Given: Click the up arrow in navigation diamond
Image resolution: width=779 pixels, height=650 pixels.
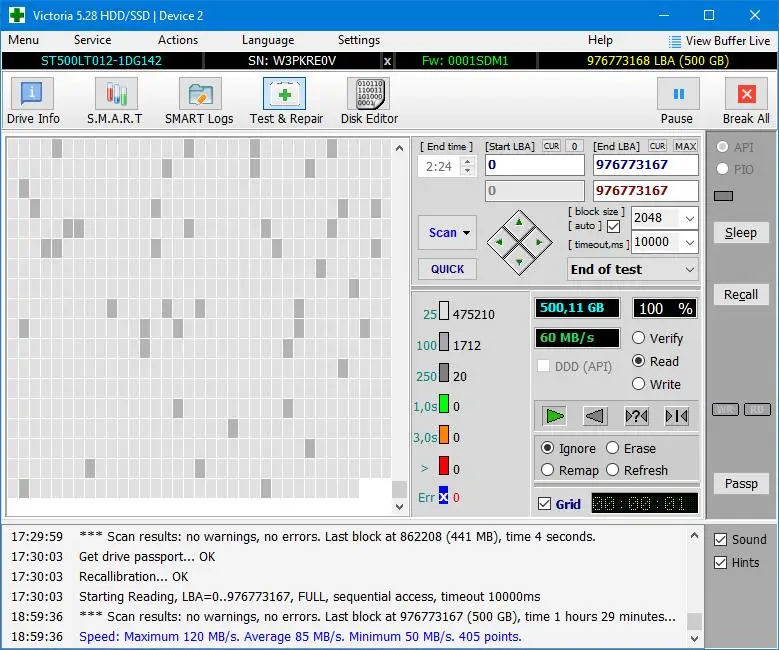Looking at the screenshot, I should pos(519,222).
